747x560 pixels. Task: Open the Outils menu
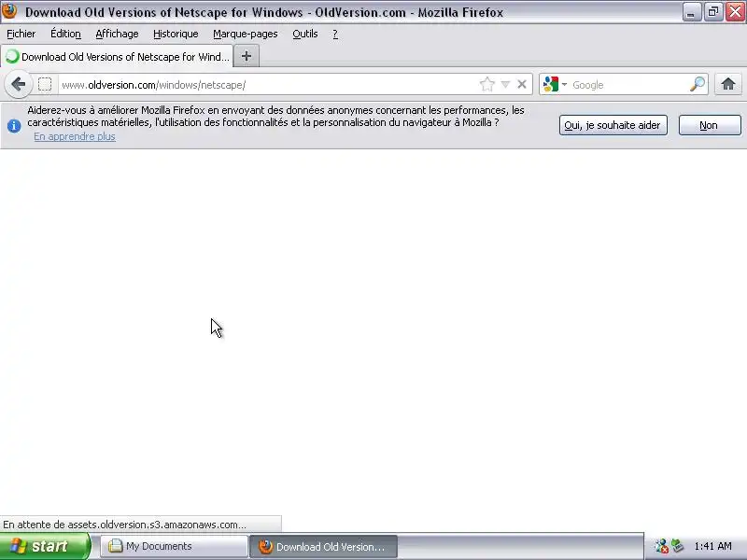pyautogui.click(x=305, y=34)
